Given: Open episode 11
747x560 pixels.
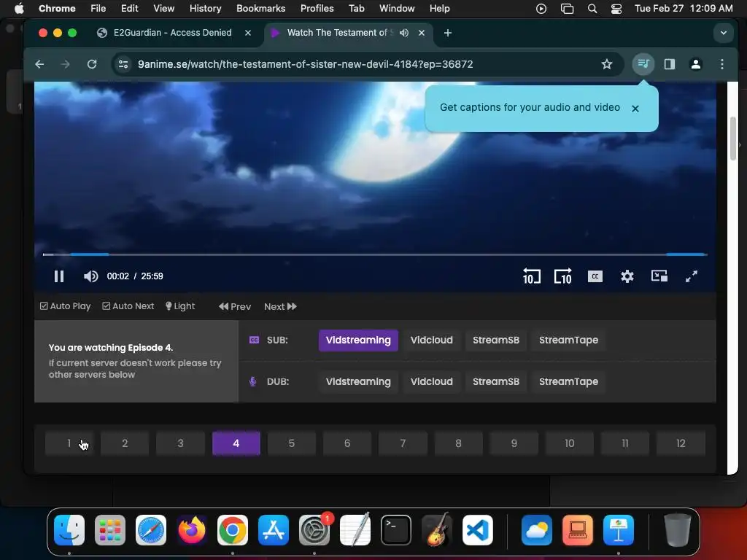Looking at the screenshot, I should (625, 443).
